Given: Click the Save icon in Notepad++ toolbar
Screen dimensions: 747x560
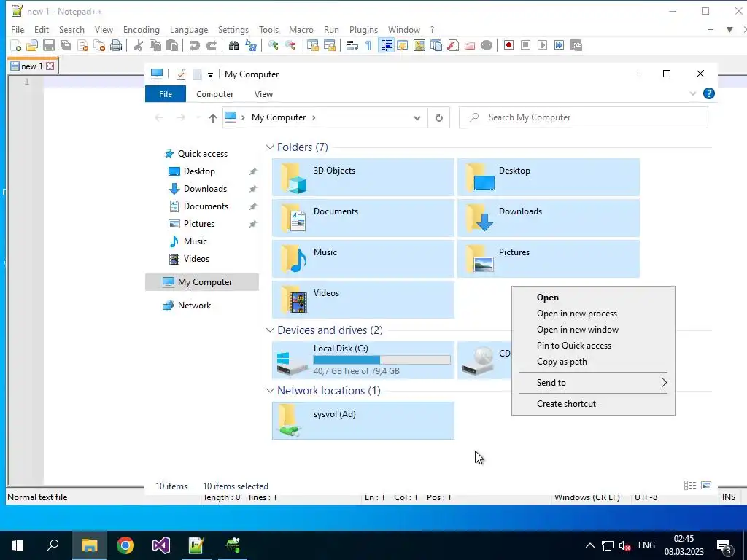Looking at the screenshot, I should [49, 45].
